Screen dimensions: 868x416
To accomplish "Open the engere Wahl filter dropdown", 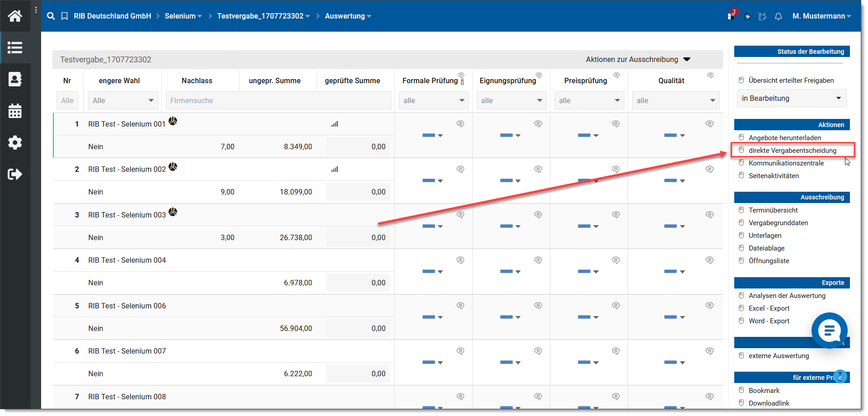I will click(123, 100).
